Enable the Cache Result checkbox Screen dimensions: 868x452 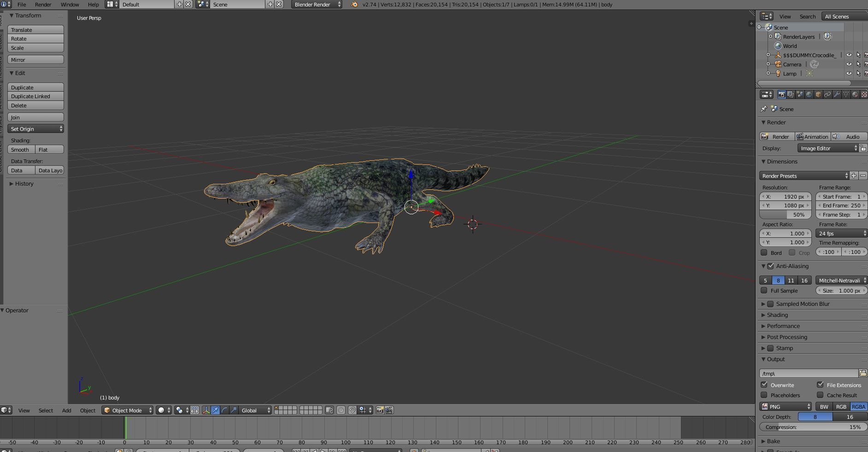[820, 395]
